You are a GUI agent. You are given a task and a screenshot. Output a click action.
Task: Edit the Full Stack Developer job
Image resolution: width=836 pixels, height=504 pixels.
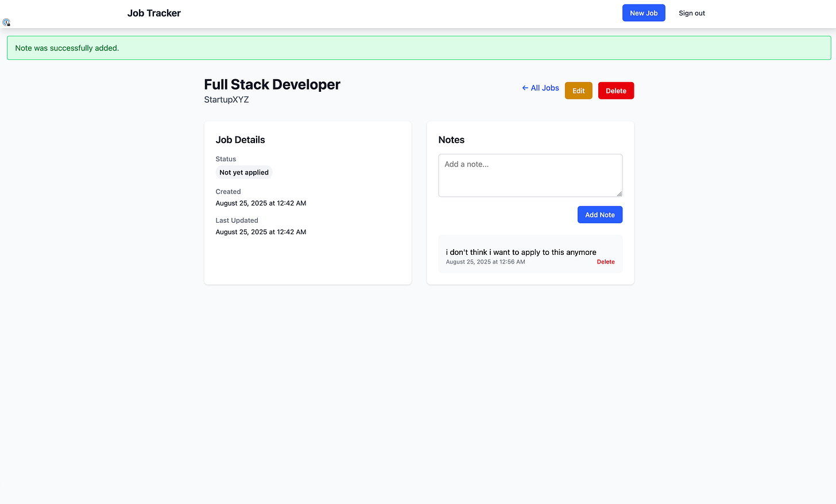click(x=578, y=91)
